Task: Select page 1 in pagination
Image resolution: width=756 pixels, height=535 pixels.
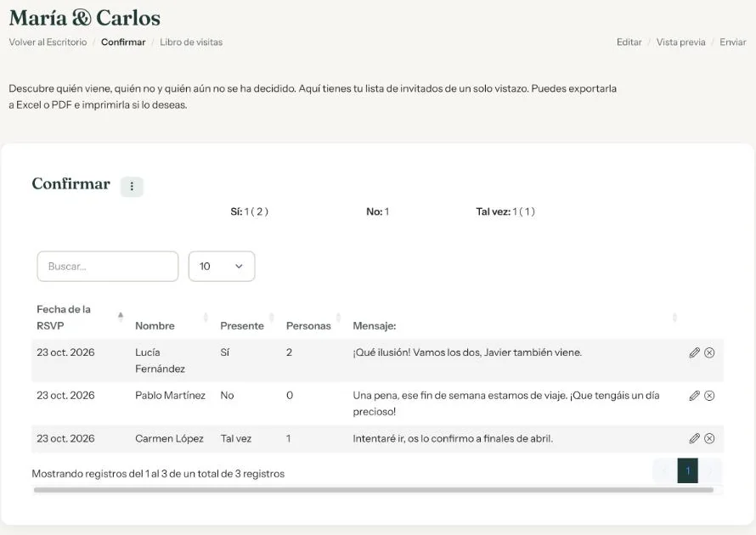Action: [x=687, y=470]
